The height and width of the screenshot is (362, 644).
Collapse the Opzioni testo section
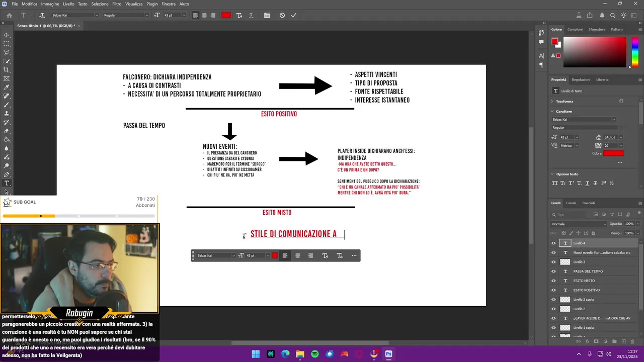point(552,174)
